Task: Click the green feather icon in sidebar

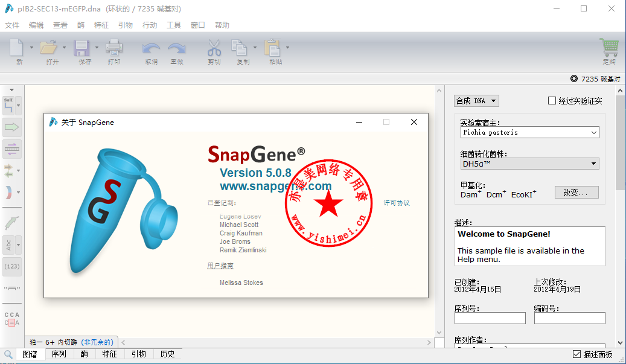Action: tap(12, 223)
